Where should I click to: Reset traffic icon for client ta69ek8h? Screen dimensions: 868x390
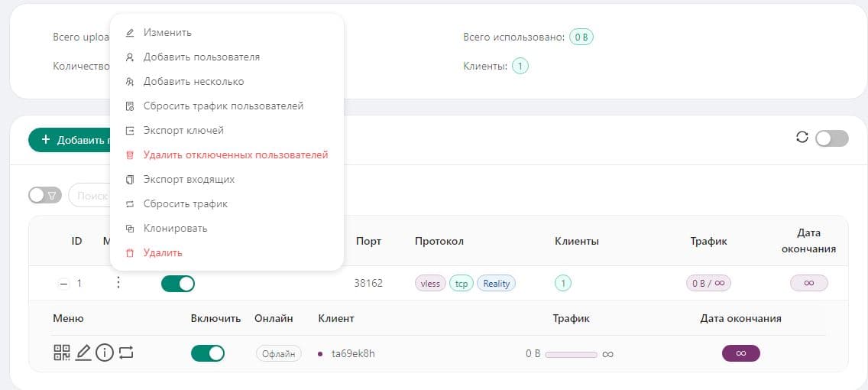pos(126,353)
